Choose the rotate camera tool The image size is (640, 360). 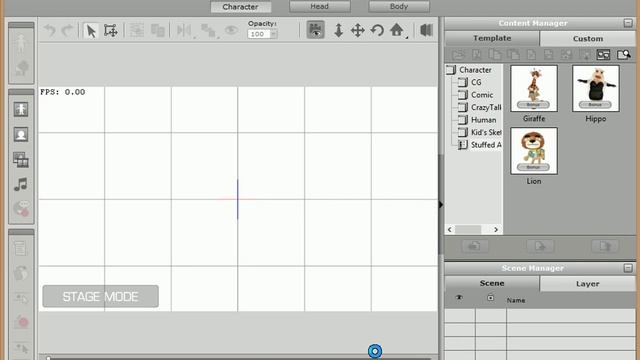pos(378,31)
